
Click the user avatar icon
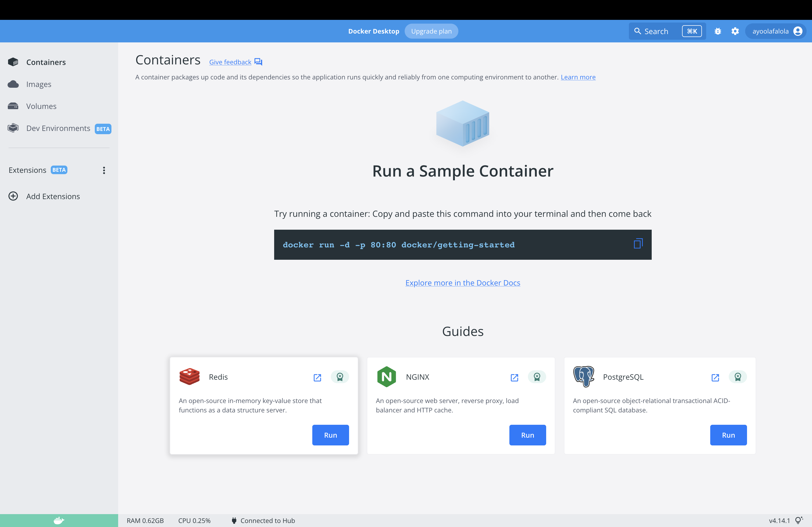point(798,31)
